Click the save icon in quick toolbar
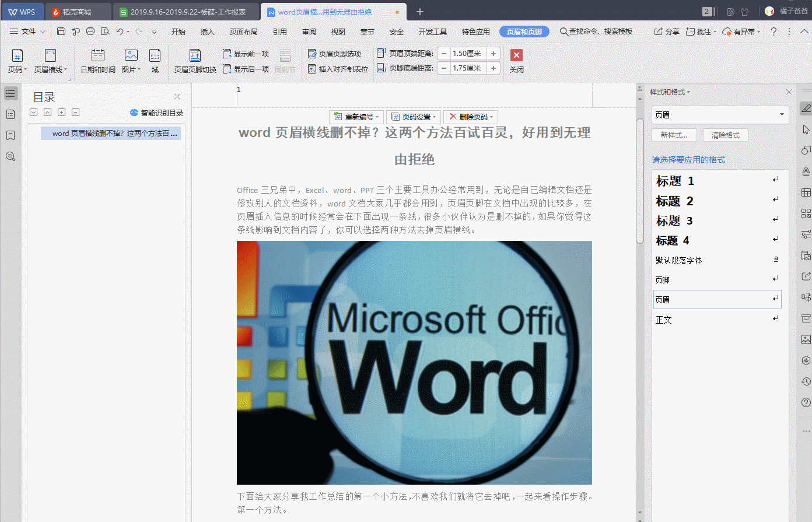Viewport: 812px width, 522px height. click(x=61, y=31)
